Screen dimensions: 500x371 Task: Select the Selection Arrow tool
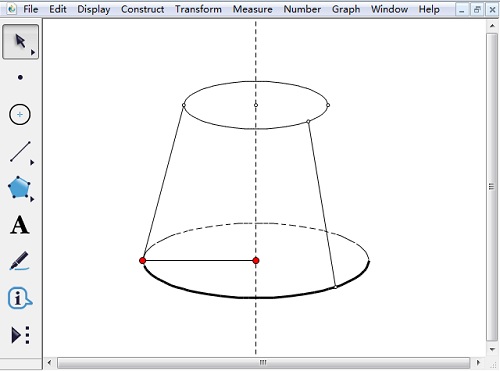20,42
